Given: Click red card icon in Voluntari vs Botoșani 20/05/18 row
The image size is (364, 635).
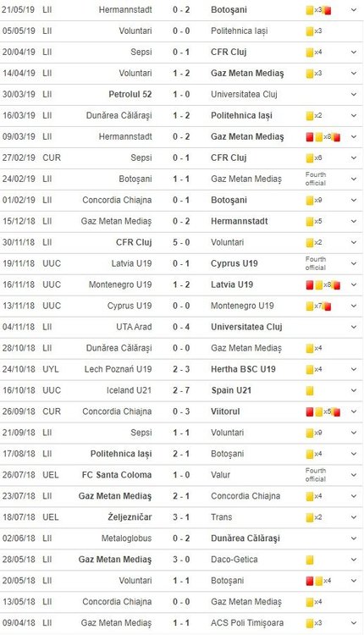Looking at the screenshot, I should pyautogui.click(x=310, y=581).
